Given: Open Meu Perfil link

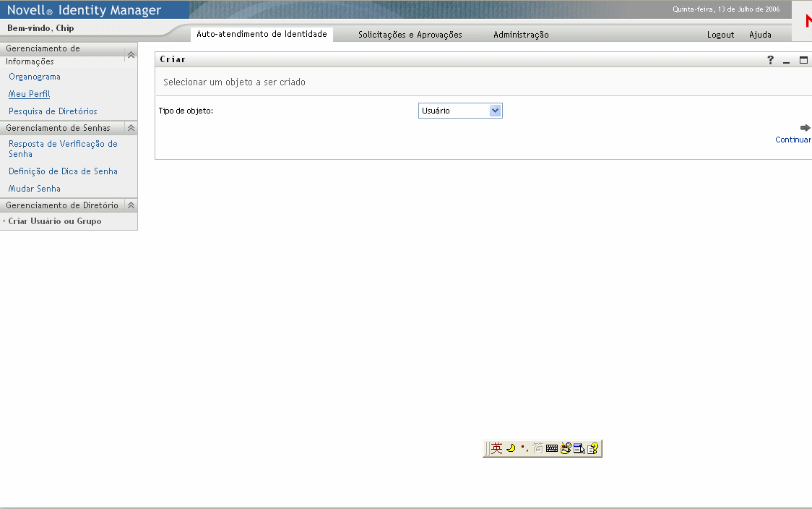Looking at the screenshot, I should tap(29, 94).
